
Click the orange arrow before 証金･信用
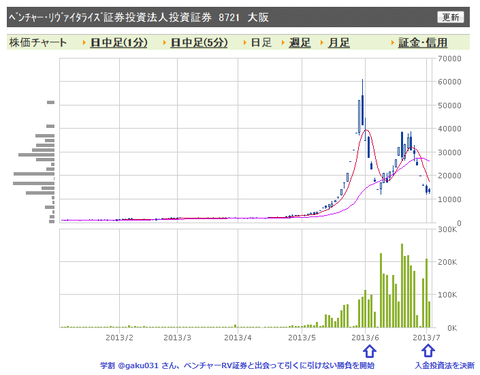coord(393,43)
